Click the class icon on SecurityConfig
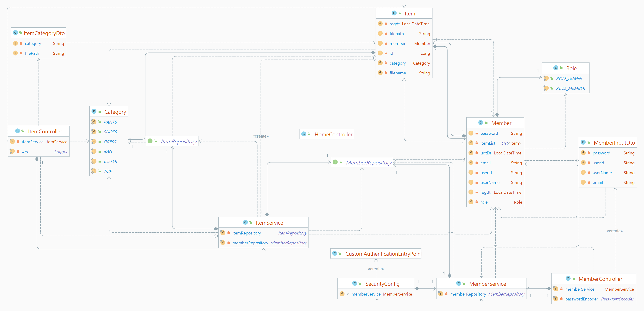Image resolution: width=644 pixels, height=311 pixels. (354, 283)
